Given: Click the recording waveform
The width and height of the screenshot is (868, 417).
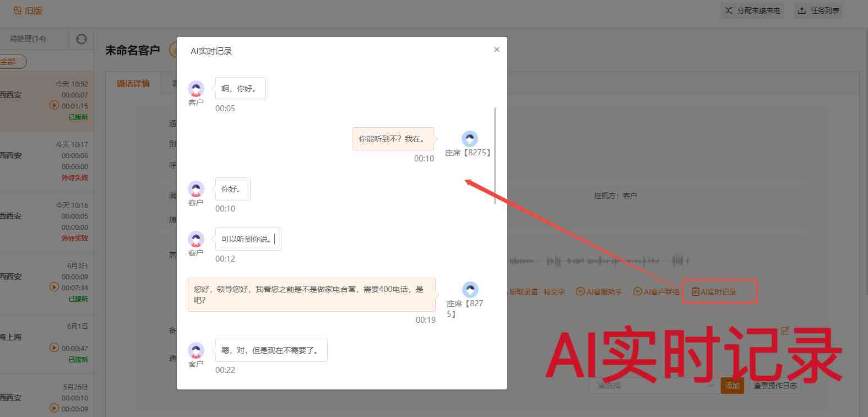Looking at the screenshot, I should (598, 261).
